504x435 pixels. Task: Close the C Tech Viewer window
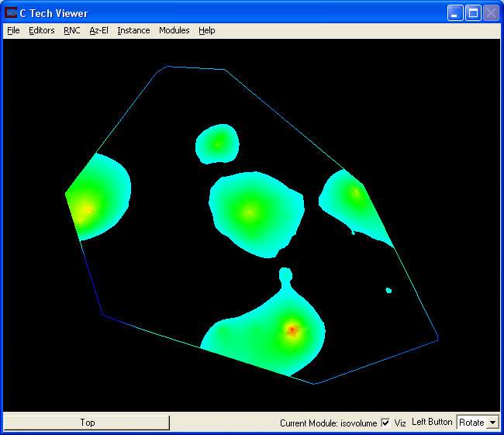coord(491,13)
